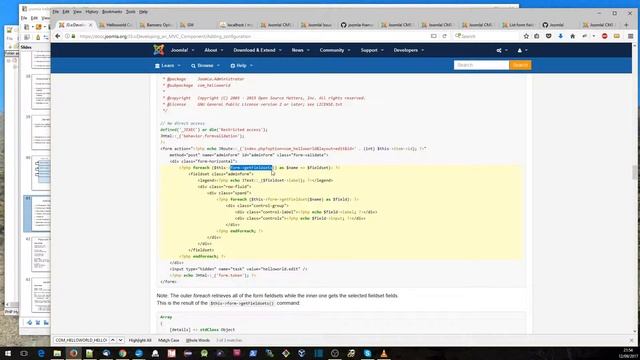Image resolution: width=640 pixels, height=360 pixels.
Task: Switch to the List form field tab
Action: pyautogui.click(x=518, y=25)
